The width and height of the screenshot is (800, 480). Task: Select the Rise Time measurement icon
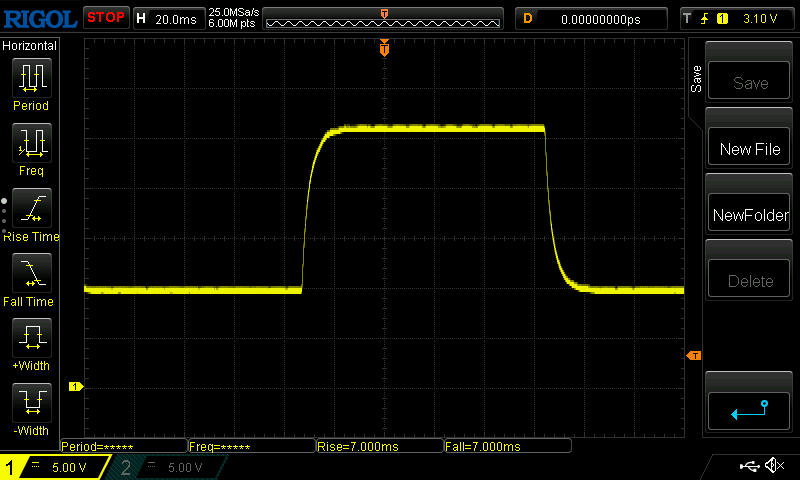[32, 208]
